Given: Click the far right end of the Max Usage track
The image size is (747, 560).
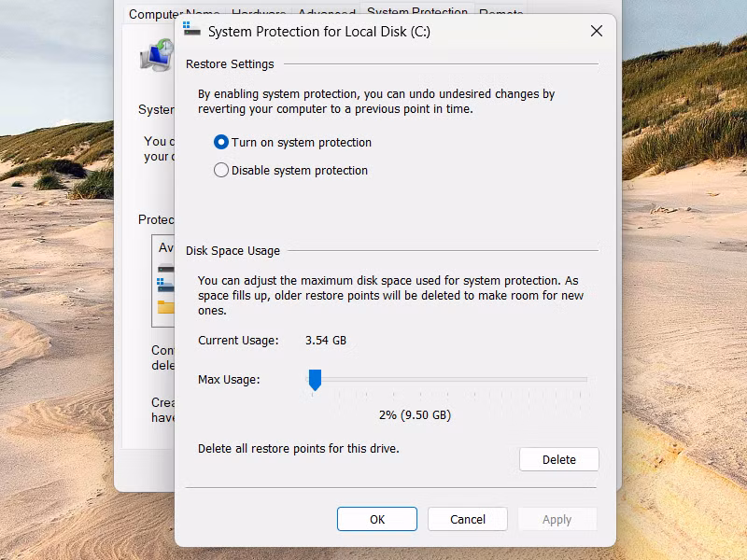Looking at the screenshot, I should tap(585, 380).
